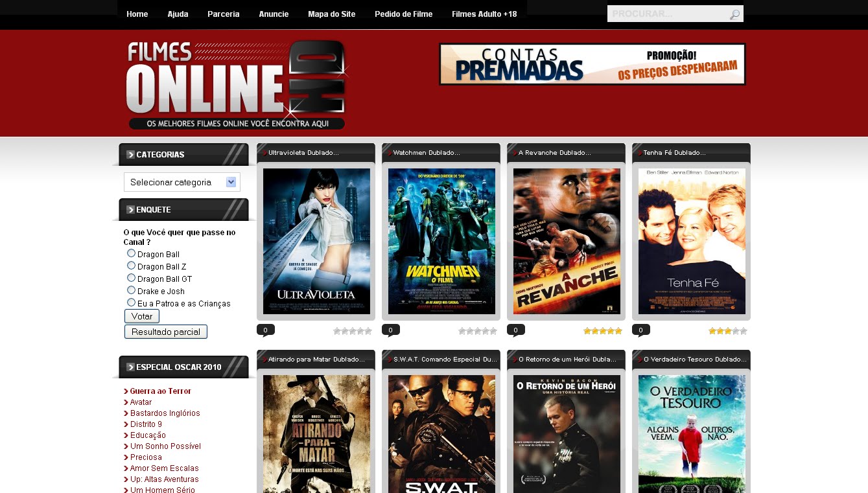Open Filmes Adulto +18 menu item
The width and height of the screenshot is (868, 493).
[484, 14]
